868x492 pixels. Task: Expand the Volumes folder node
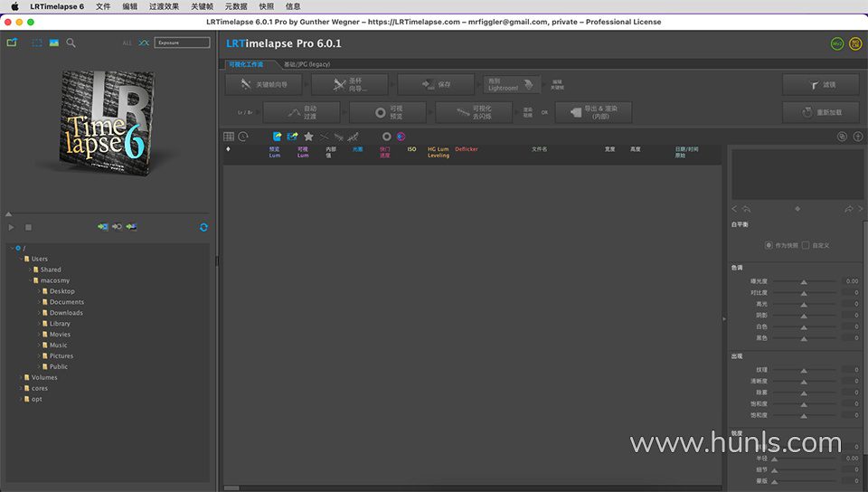point(21,377)
